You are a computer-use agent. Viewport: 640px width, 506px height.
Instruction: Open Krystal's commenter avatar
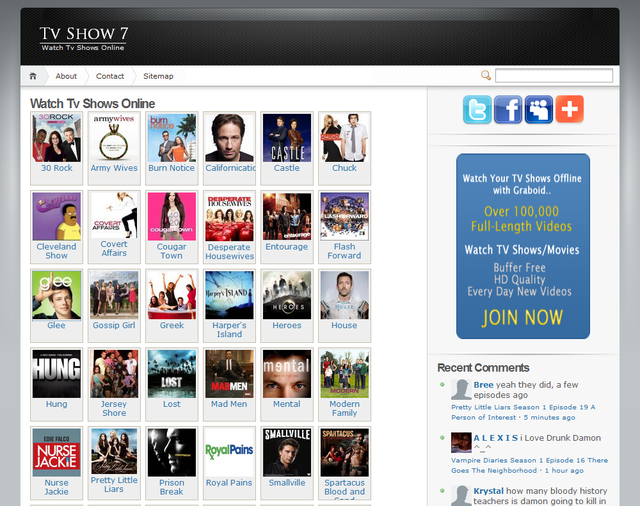(x=461, y=495)
